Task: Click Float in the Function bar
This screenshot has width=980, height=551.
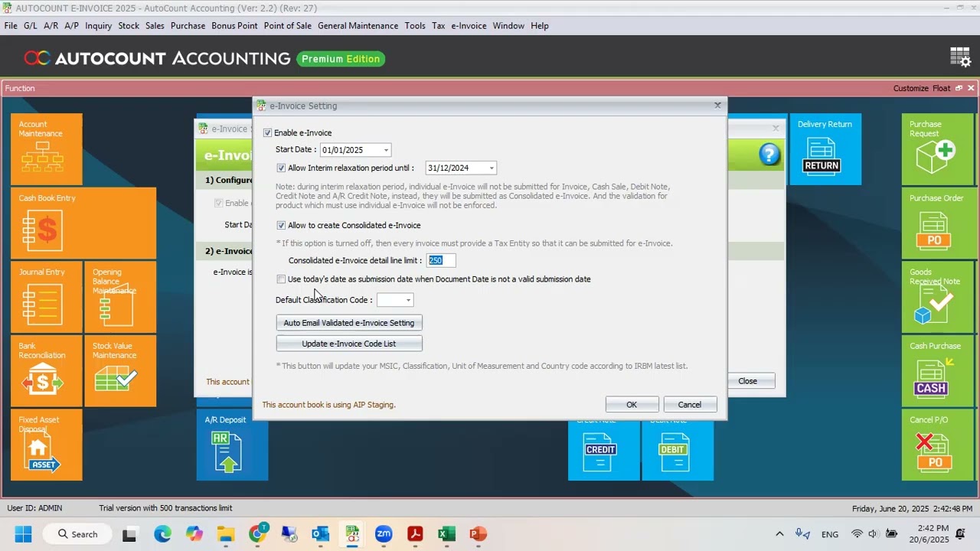Action: click(941, 89)
